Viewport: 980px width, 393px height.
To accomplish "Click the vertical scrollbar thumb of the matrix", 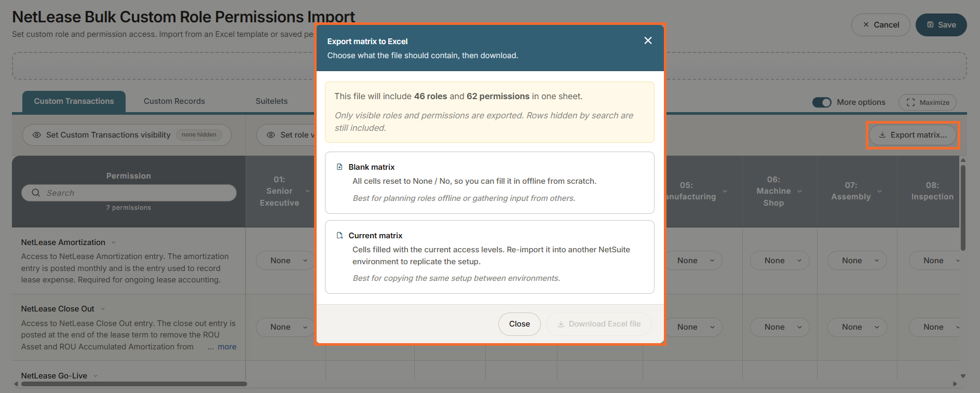I will point(963,208).
